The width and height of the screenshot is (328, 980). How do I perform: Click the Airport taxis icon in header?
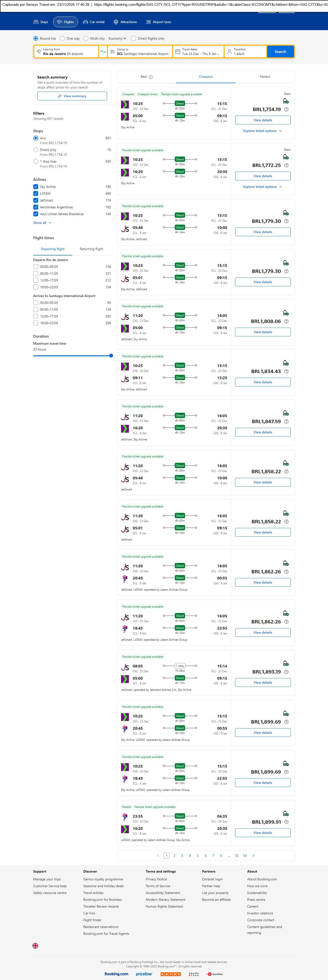[148, 22]
